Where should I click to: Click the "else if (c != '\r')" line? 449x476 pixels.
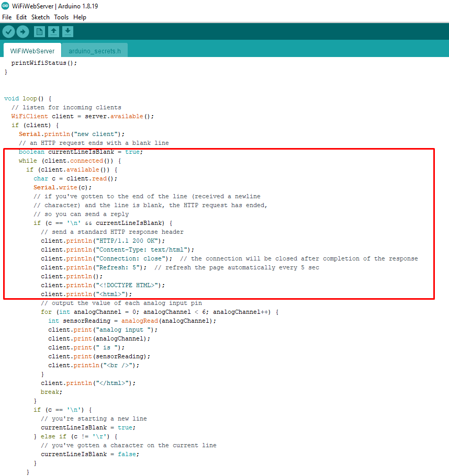[x=75, y=436]
